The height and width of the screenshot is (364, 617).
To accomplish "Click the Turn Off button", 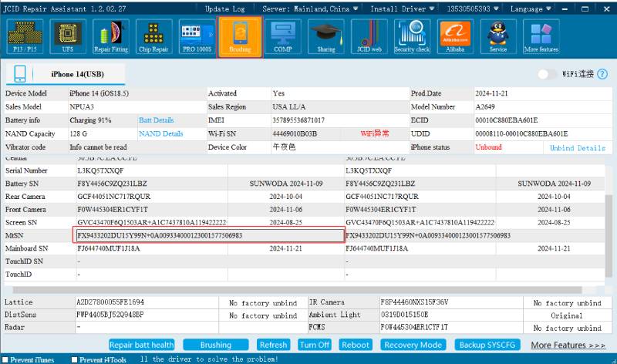I will [315, 345].
